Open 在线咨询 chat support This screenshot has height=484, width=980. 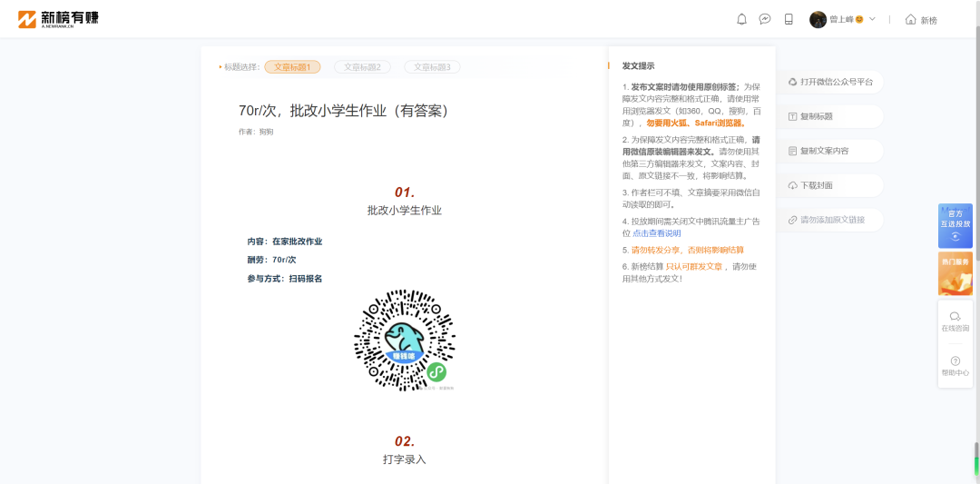pos(955,322)
